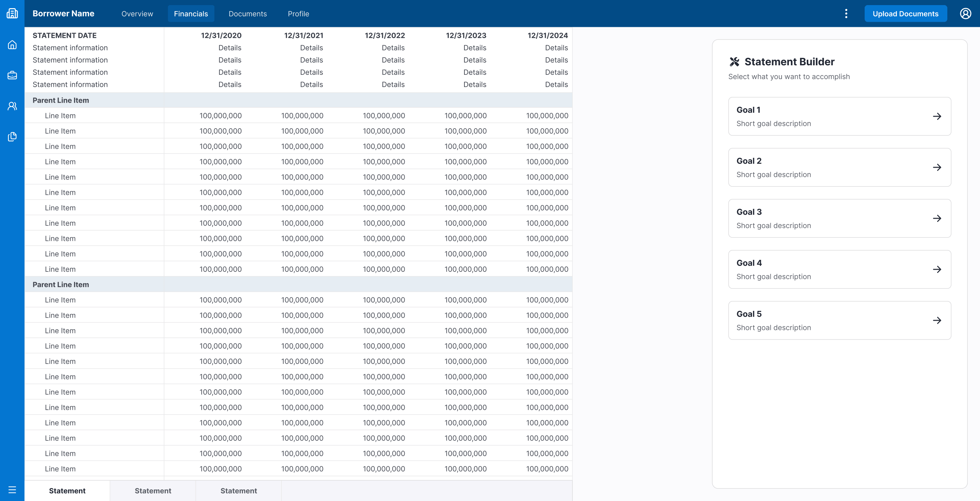Switch to the Documents tab
Image resolution: width=980 pixels, height=501 pixels.
248,14
